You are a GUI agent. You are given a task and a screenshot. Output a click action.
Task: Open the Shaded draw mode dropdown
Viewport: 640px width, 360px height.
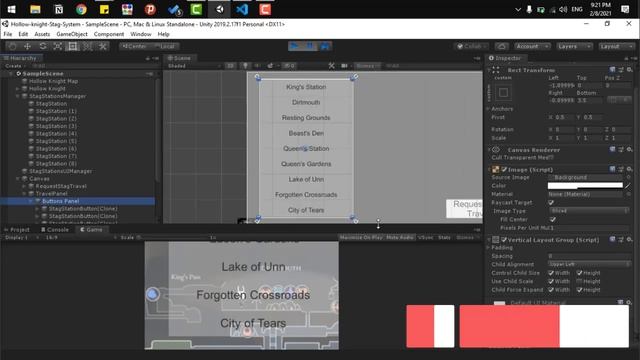click(x=194, y=66)
